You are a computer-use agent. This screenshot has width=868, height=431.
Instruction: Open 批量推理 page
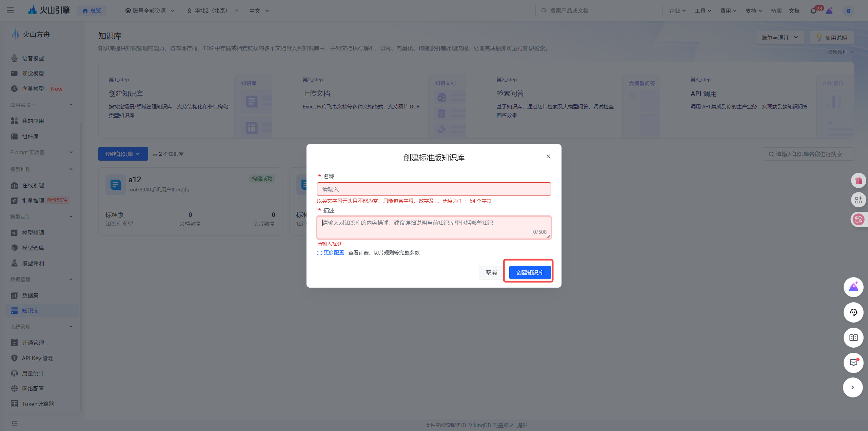pos(33,201)
